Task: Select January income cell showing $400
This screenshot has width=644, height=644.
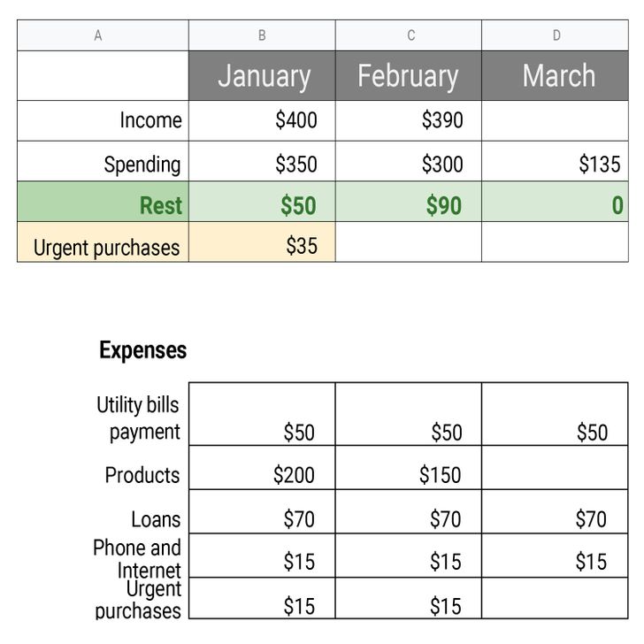Action: [x=262, y=120]
